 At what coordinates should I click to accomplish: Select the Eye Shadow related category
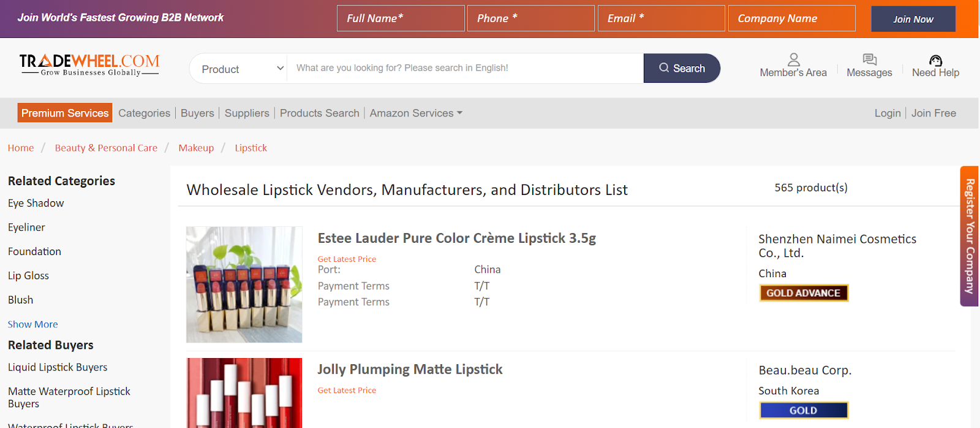[36, 203]
